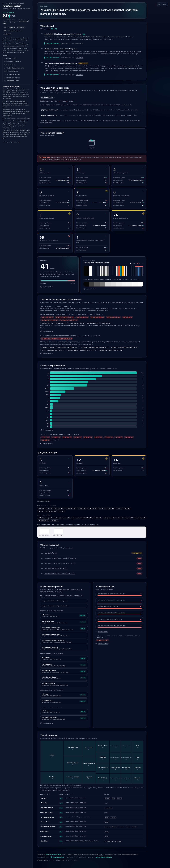Screen dimensions: 170x868
Task: Click the 'Button' tile in the adoption map
Action: click(x=52, y=756)
